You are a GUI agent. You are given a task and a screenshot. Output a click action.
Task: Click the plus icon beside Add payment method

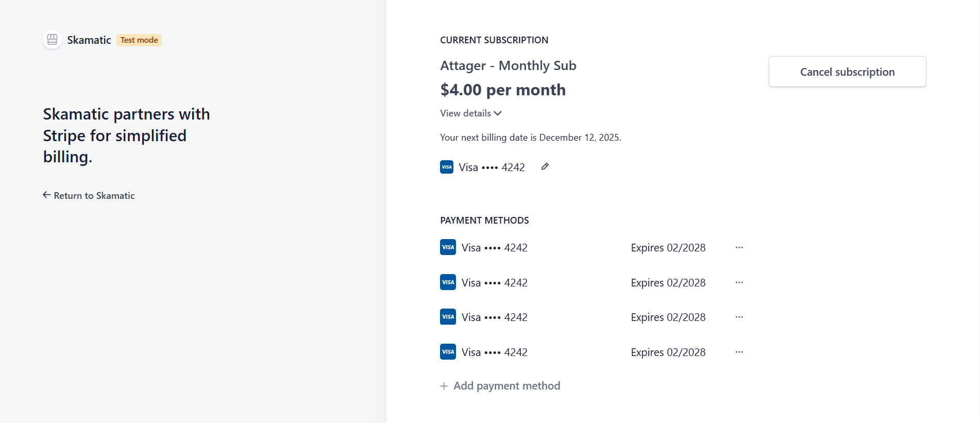point(444,385)
